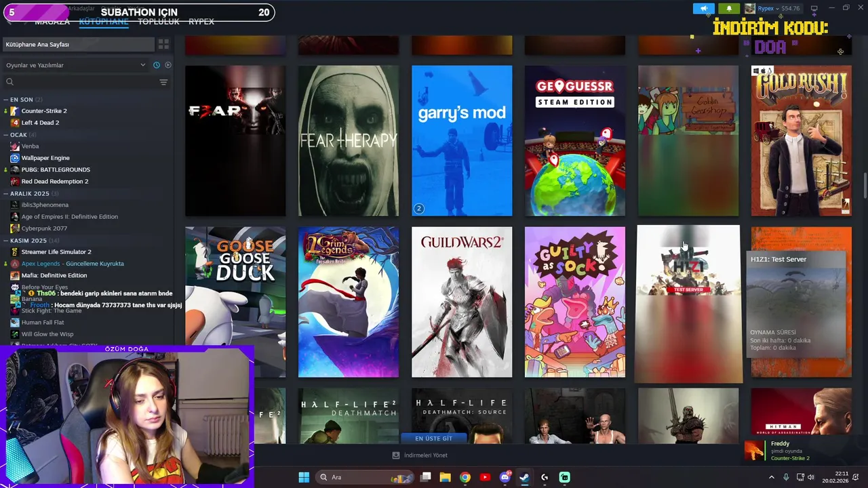The image size is (868, 488).
Task: Open Discord from taskbar
Action: click(x=505, y=477)
